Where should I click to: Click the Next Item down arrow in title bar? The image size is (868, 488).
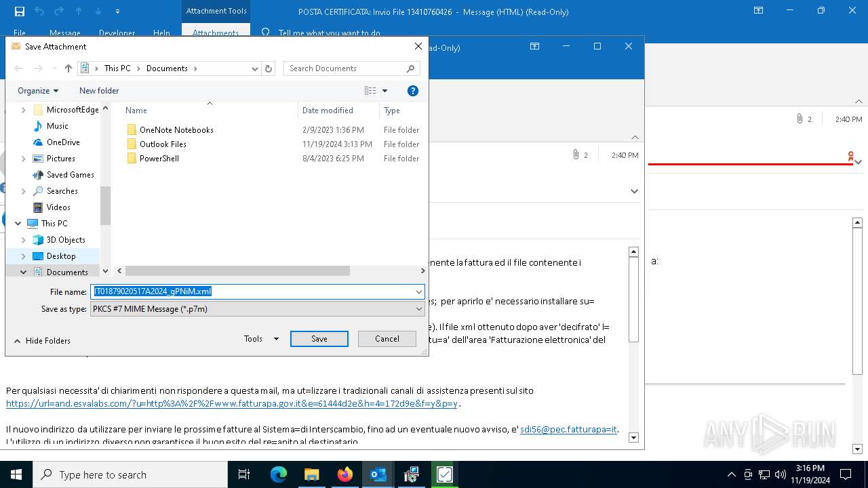coord(98,12)
